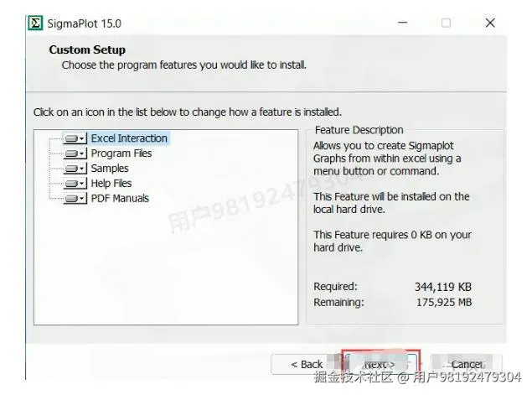Close the SigmaPlot 15.0 setup window
The image size is (532, 395).
[x=490, y=23]
